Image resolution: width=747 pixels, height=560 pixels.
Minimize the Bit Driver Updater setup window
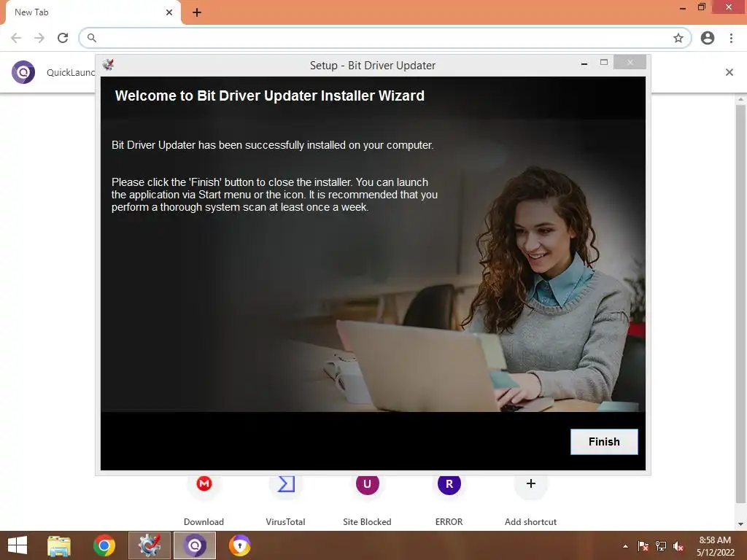tap(584, 63)
